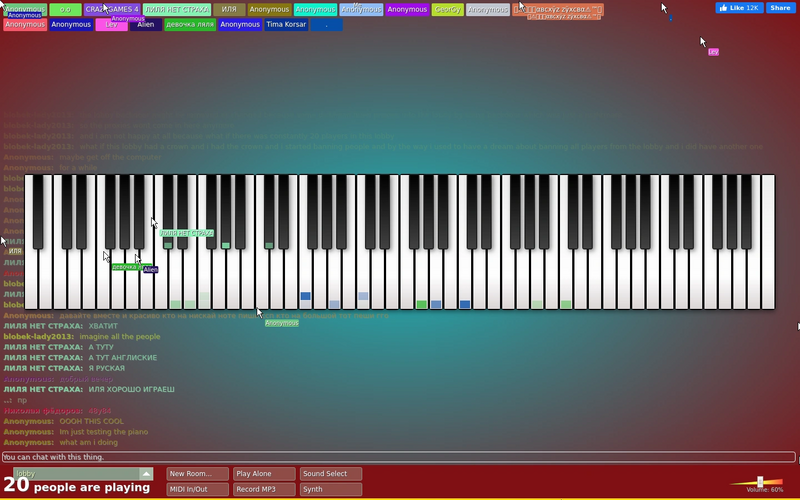800x500 pixels.
Task: Select the ИЛЯ player tag
Action: [229, 9]
